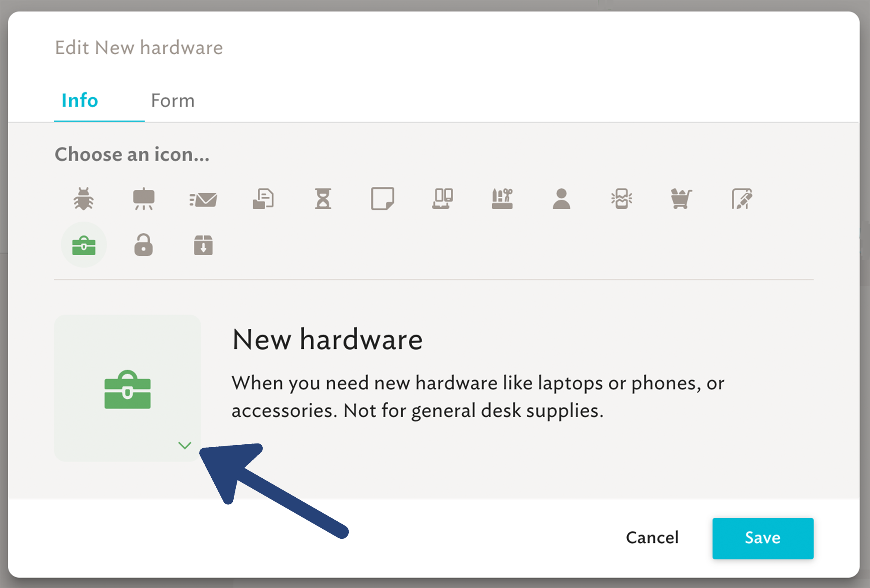
Task: Choose the presentation board icon
Action: (x=144, y=199)
